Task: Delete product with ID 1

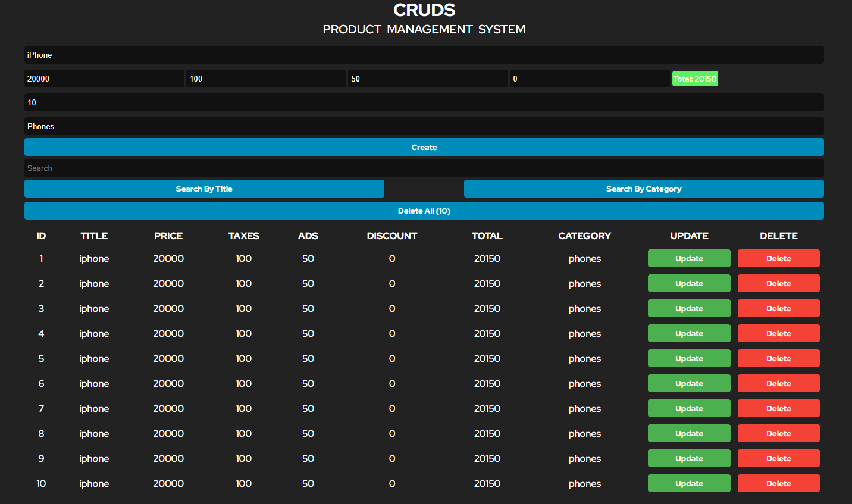Action: [778, 258]
